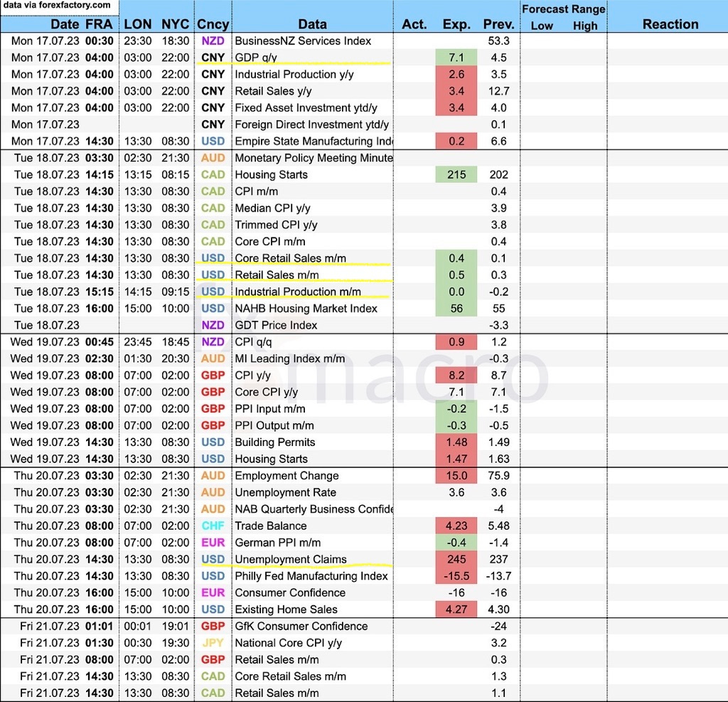The image size is (728, 702).
Task: Select the 4.30 previous value for Existing Home Sales
Action: [498, 610]
